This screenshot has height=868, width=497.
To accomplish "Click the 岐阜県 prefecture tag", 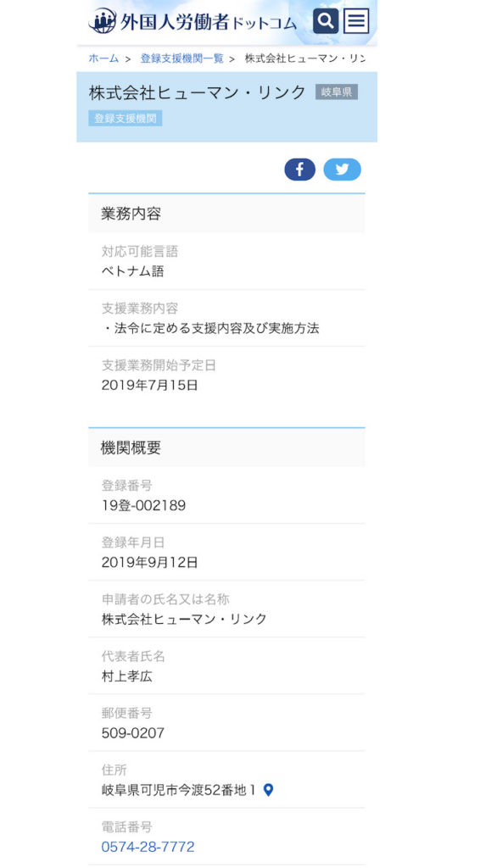I will point(337,92).
